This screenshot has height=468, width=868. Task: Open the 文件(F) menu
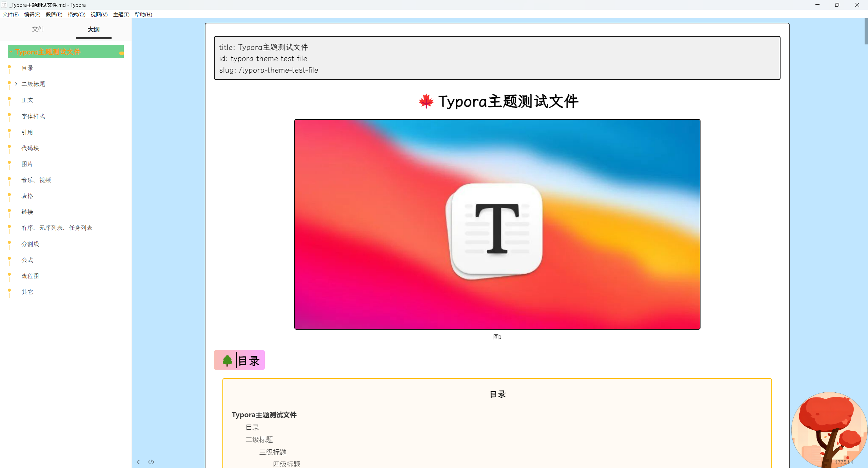point(10,14)
